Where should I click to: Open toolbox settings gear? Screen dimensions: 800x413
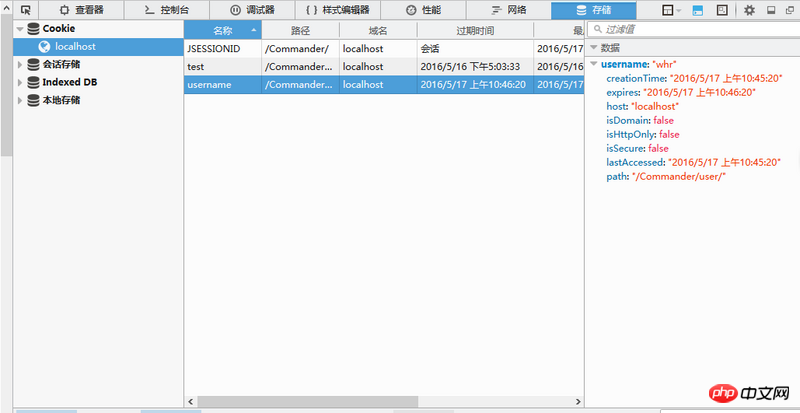click(x=749, y=10)
